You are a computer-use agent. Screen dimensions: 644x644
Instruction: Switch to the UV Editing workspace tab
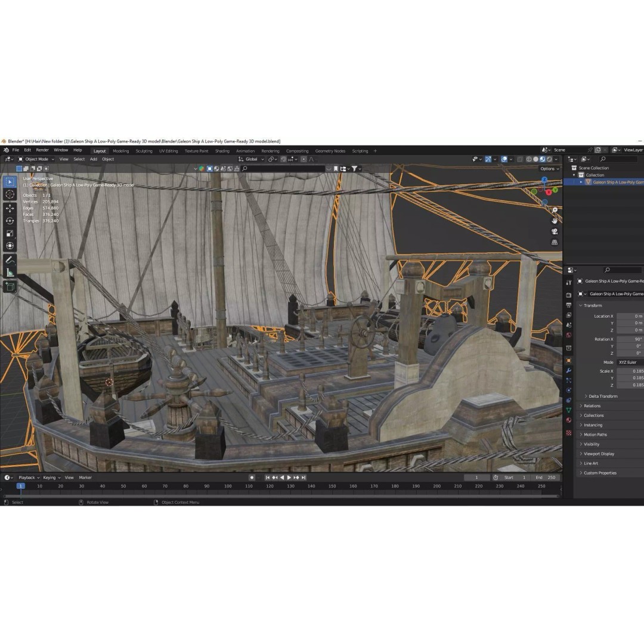click(x=168, y=151)
